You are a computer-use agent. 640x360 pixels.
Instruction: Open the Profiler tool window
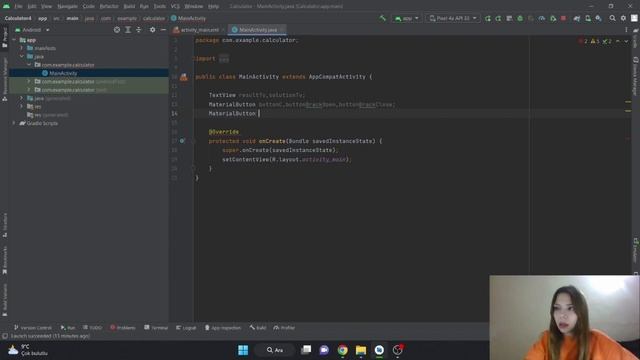pos(284,328)
